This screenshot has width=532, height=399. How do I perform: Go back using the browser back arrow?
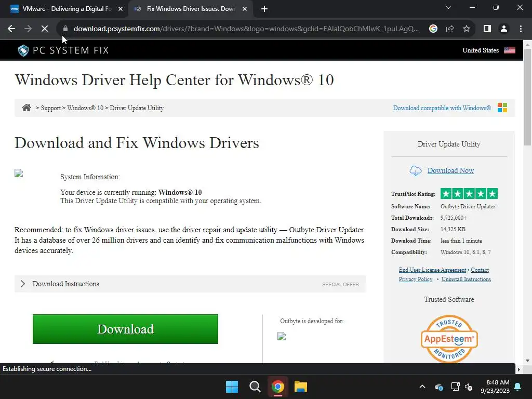pyautogui.click(x=11, y=29)
